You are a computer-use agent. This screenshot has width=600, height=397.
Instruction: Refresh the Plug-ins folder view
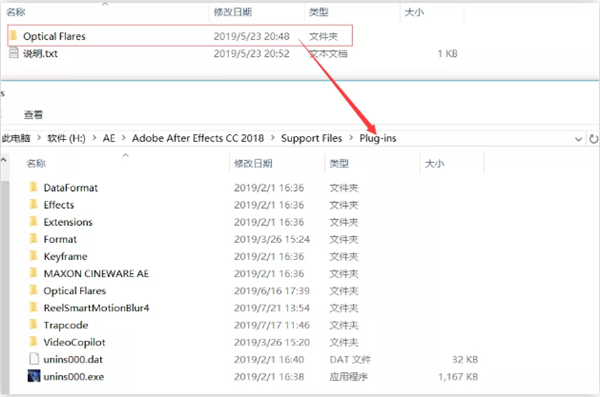click(593, 139)
